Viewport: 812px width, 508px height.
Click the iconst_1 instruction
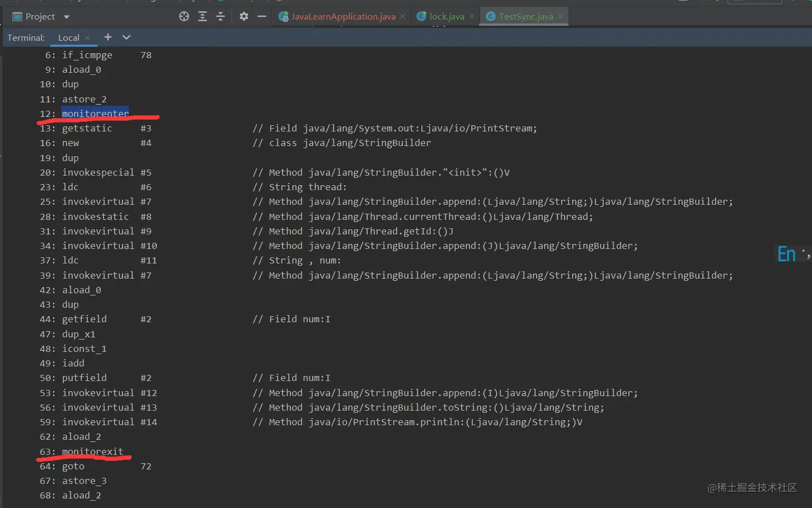(x=84, y=349)
